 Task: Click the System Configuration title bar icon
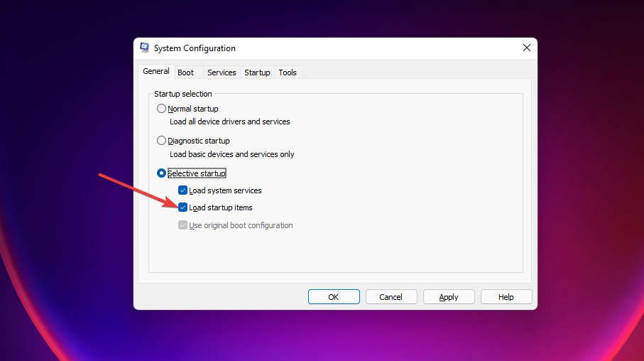pyautogui.click(x=145, y=48)
